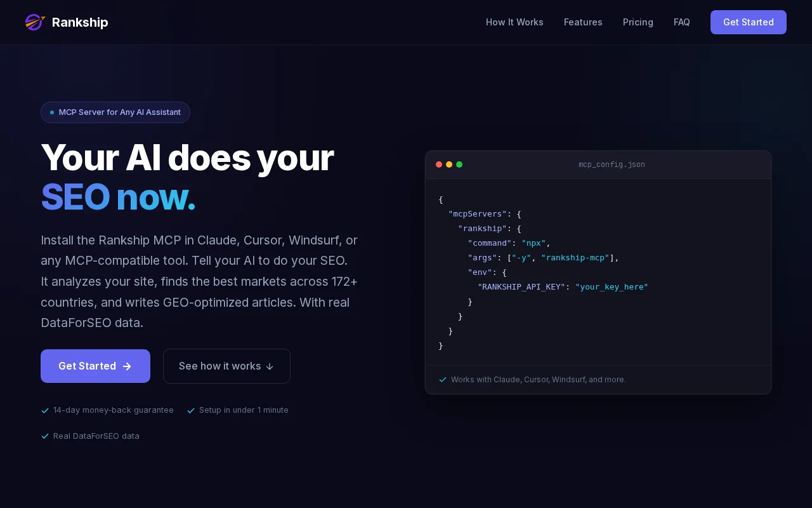Click the down arrow in See how it works
This screenshot has width=812, height=508.
(270, 366)
